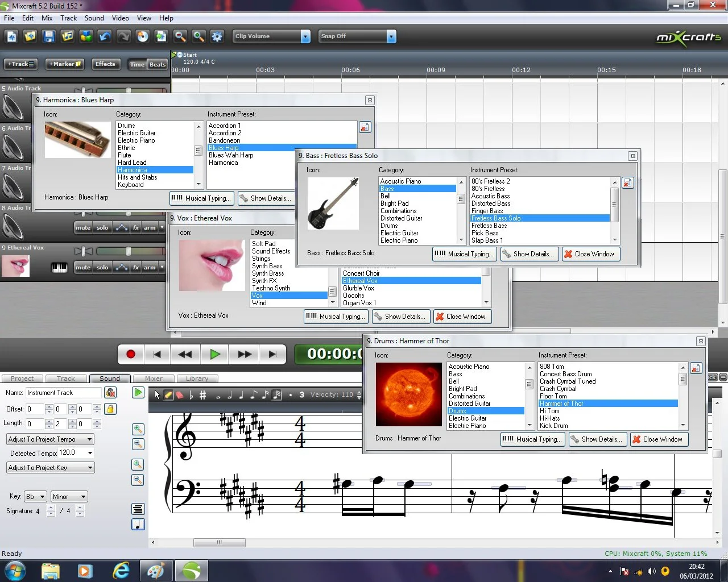Click the flat accidental symbol

point(191,394)
